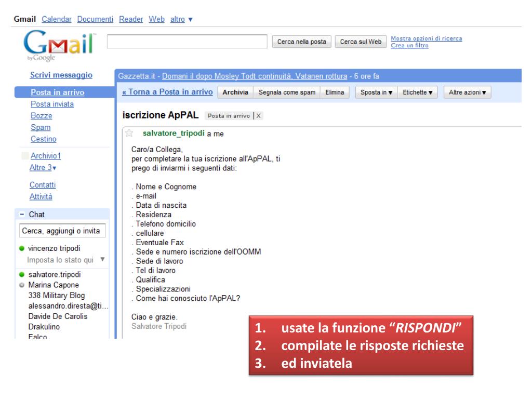Select chat contact 338 Military Blog
The width and height of the screenshot is (532, 399).
(x=57, y=296)
